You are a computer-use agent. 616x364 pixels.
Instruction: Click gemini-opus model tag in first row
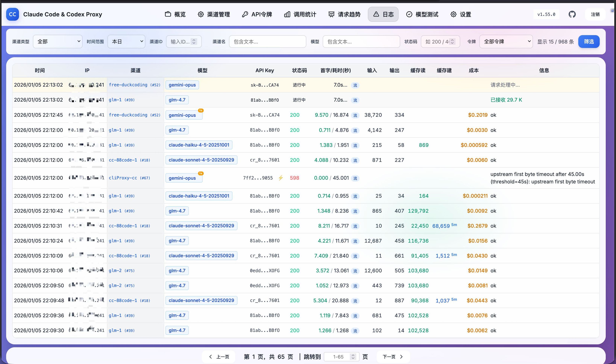click(x=182, y=85)
